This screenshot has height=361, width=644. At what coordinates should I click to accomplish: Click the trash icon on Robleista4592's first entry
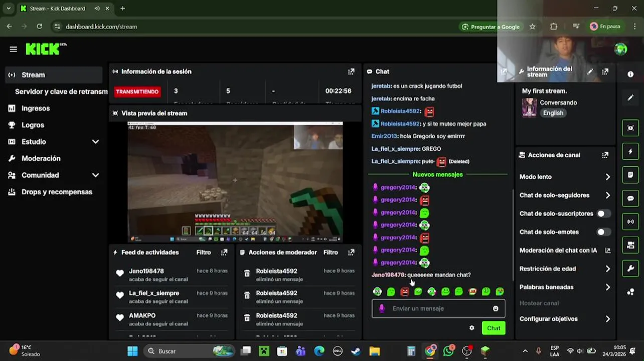point(247,273)
